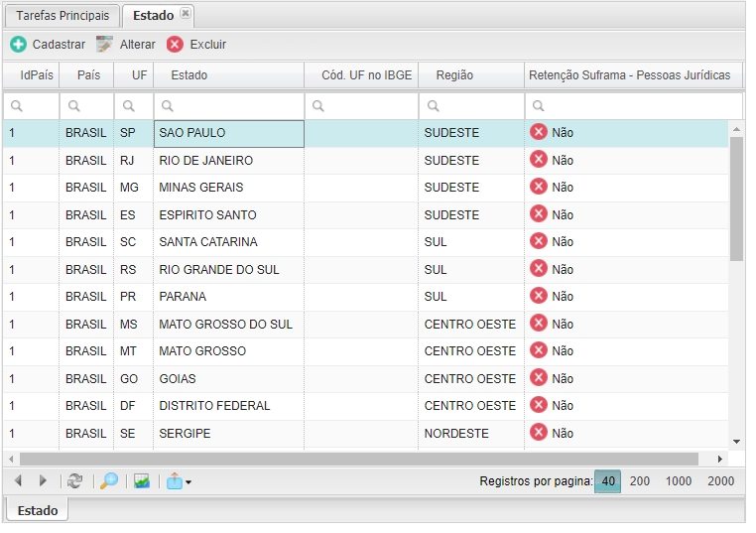Click NORDESTE in the SERGIPE row
This screenshot has height=533, width=756.
(x=456, y=434)
